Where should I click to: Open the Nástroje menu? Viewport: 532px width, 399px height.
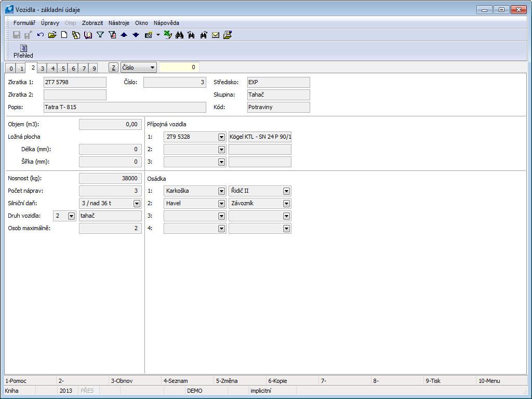119,23
